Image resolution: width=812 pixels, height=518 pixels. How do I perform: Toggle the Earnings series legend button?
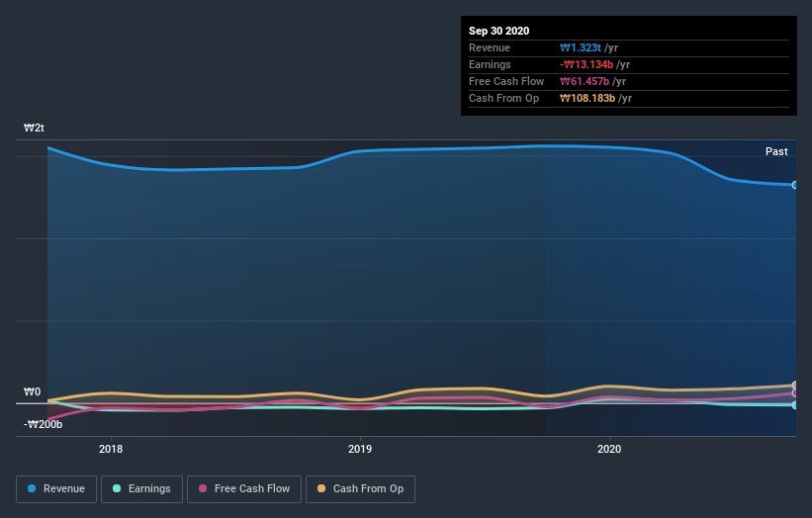coord(141,489)
